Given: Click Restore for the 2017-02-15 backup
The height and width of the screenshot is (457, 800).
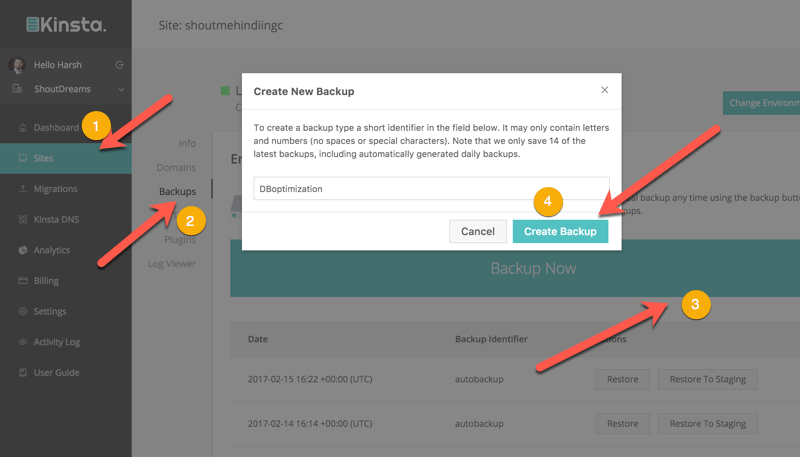Looking at the screenshot, I should click(x=622, y=379).
